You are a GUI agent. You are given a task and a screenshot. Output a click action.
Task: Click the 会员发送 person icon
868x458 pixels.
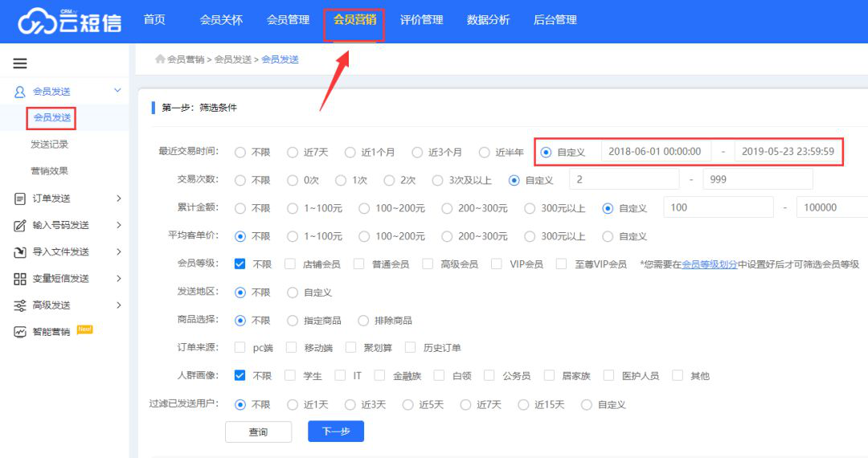click(20, 92)
